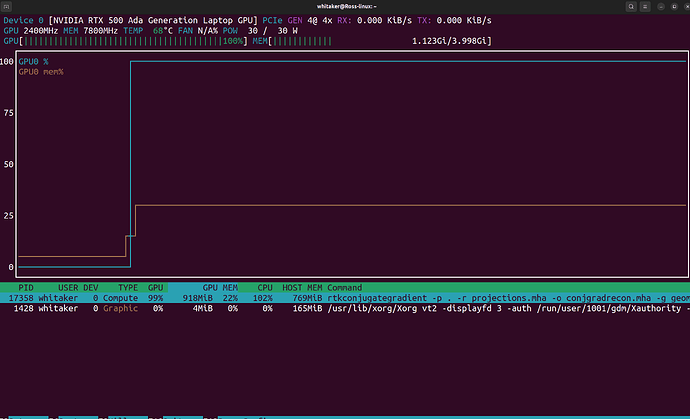Image resolution: width=690 pixels, height=419 pixels.
Task: Click the GPU0 % legend entry
Action: click(x=33, y=62)
